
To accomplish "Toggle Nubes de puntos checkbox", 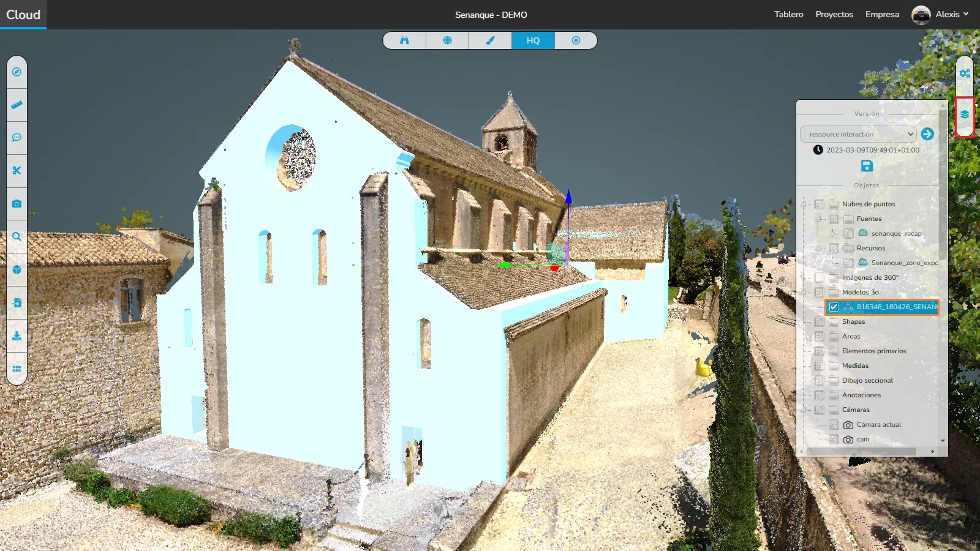I will point(819,204).
